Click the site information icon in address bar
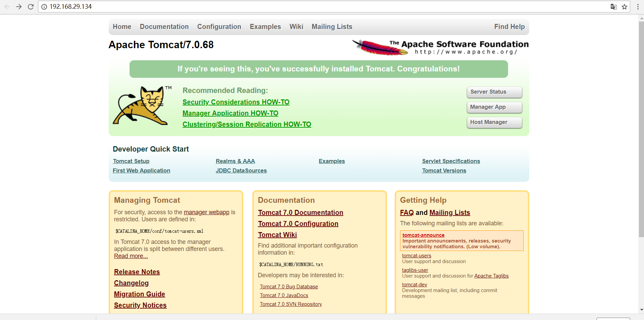Viewport: 644px width, 320px height. (x=44, y=7)
